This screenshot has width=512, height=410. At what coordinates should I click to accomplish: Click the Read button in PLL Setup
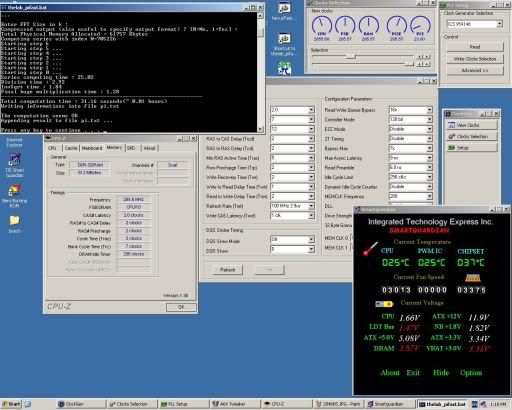point(475,47)
